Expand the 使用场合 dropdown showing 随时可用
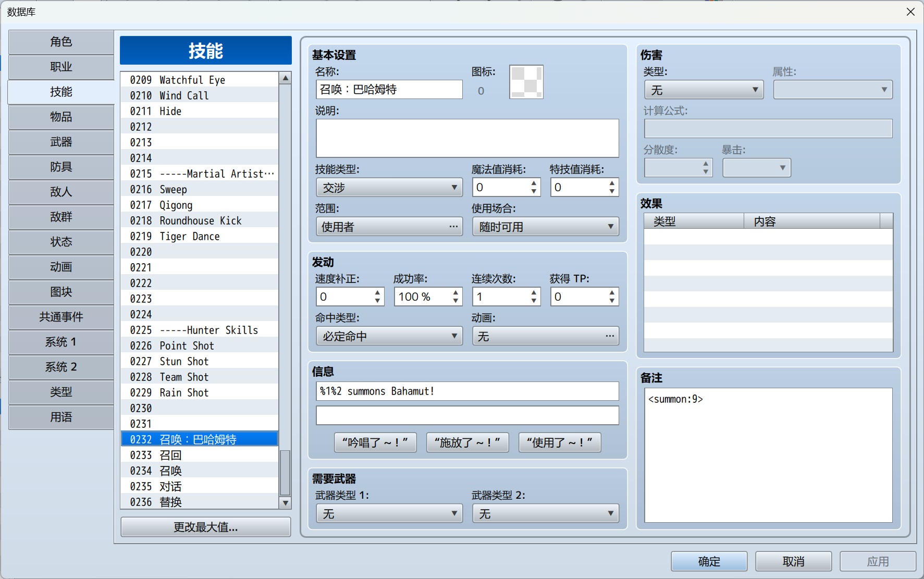Screen dimensions: 924x579 point(545,227)
